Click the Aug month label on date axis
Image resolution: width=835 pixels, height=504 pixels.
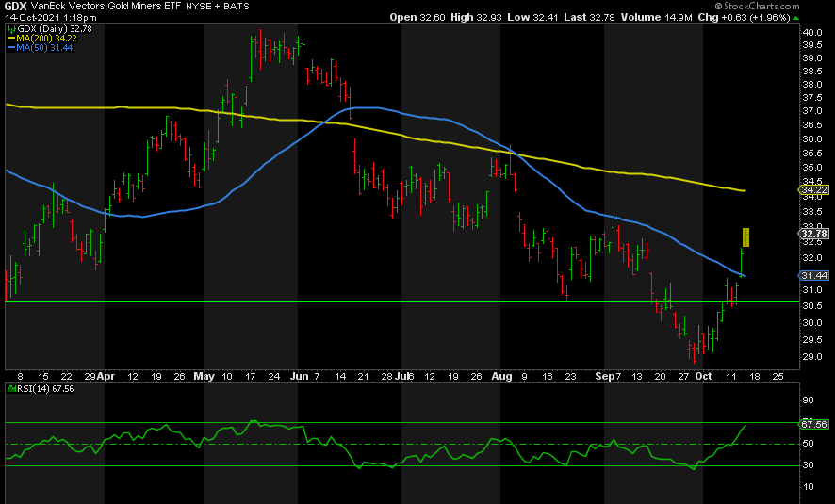[501, 376]
